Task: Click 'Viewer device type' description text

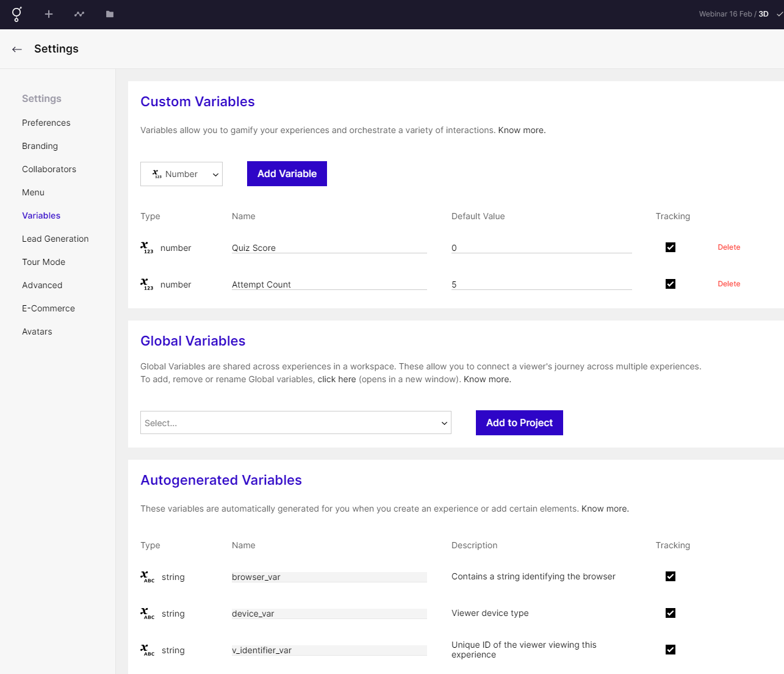Action: (490, 613)
